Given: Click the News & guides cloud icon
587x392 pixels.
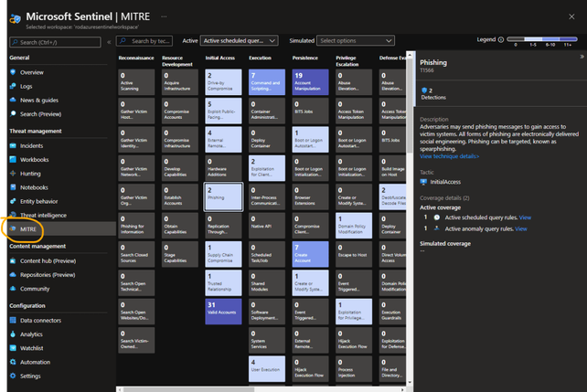Looking at the screenshot, I should tap(13, 100).
